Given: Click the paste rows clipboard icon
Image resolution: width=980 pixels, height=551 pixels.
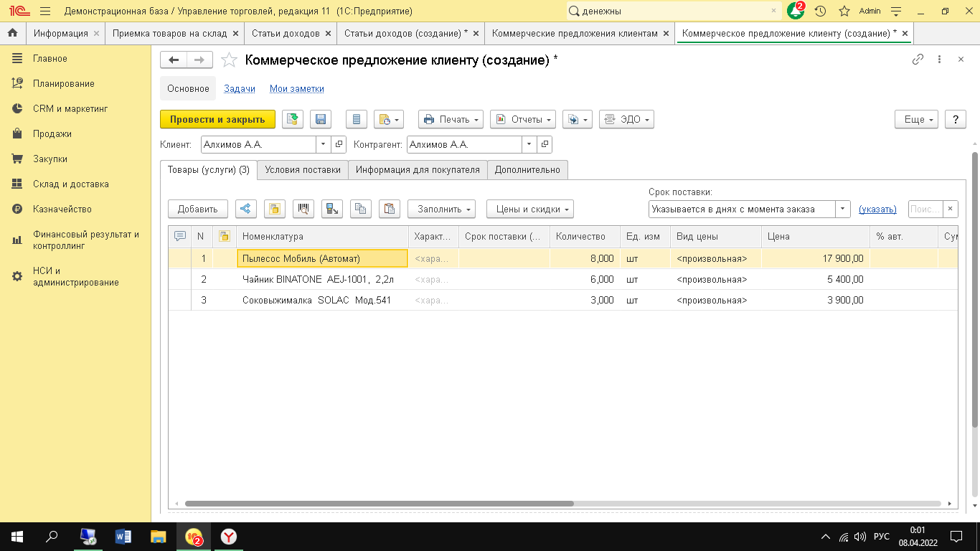Looking at the screenshot, I should coord(389,209).
